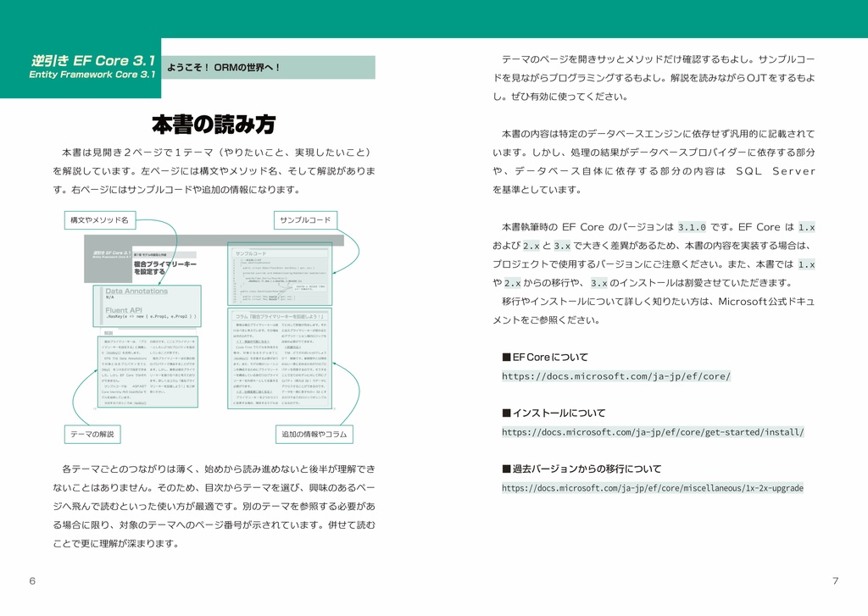Click the 追加の情報やコラム callout label
This screenshot has width=868, height=616.
314,434
